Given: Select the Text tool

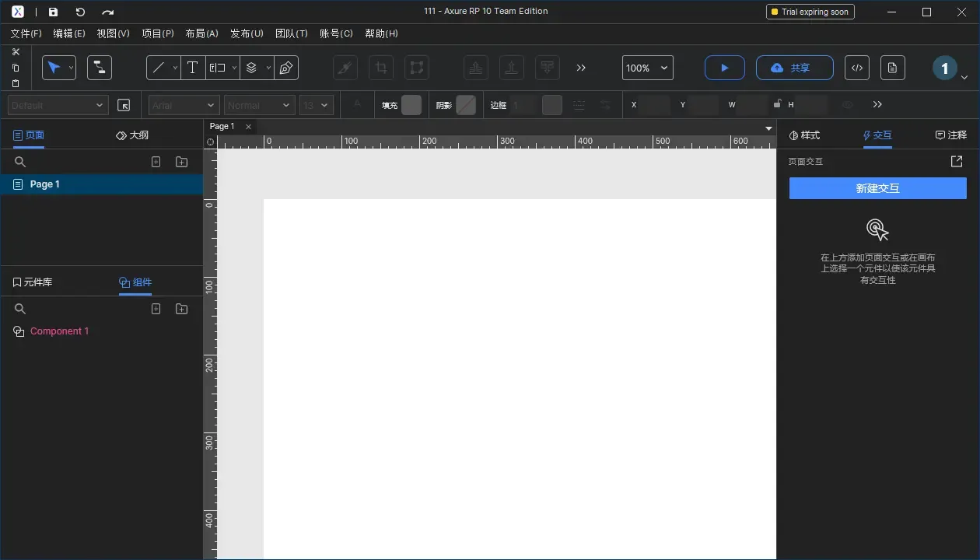Looking at the screenshot, I should click(192, 68).
